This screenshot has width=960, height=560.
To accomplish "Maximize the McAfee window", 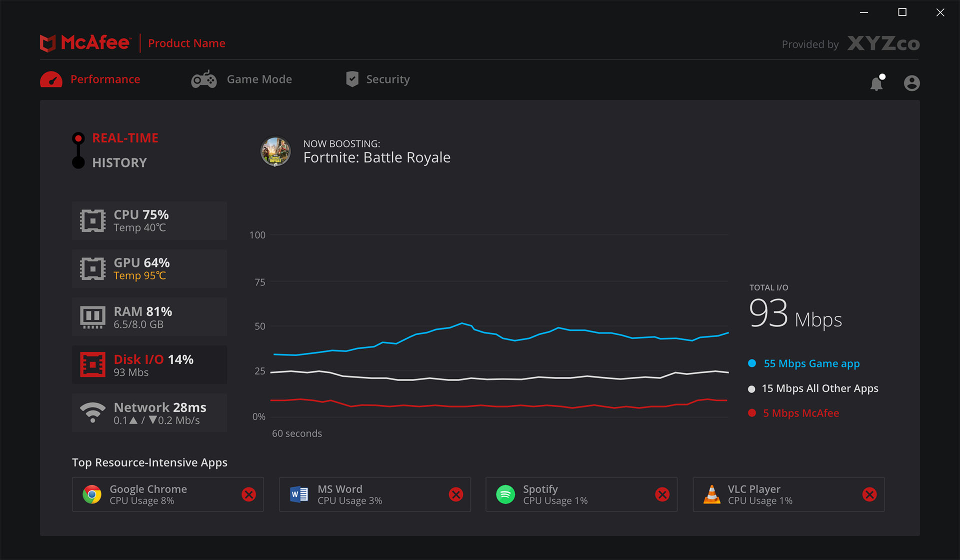I will coord(902,12).
